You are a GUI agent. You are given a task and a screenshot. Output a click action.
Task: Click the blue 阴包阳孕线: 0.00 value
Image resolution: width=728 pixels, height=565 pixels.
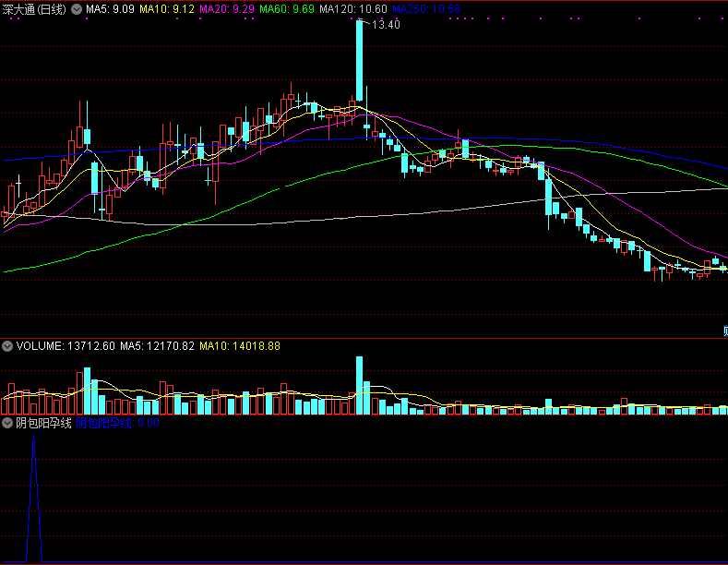coord(117,423)
